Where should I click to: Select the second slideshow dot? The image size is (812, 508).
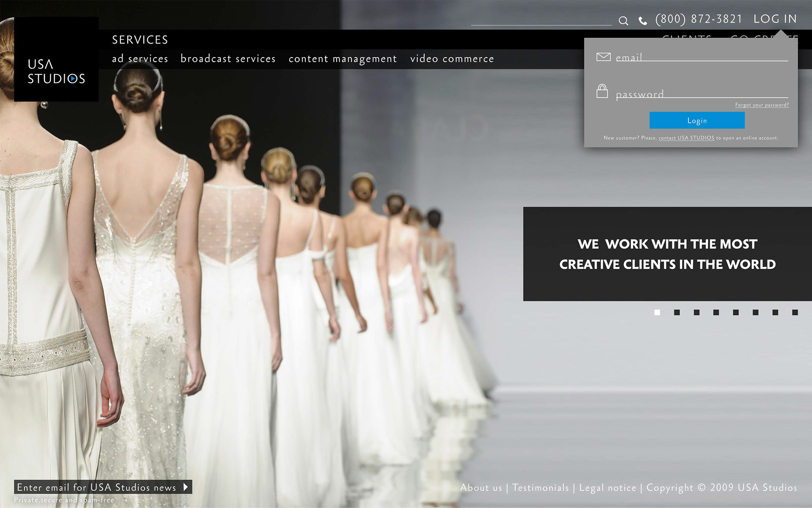coord(677,312)
